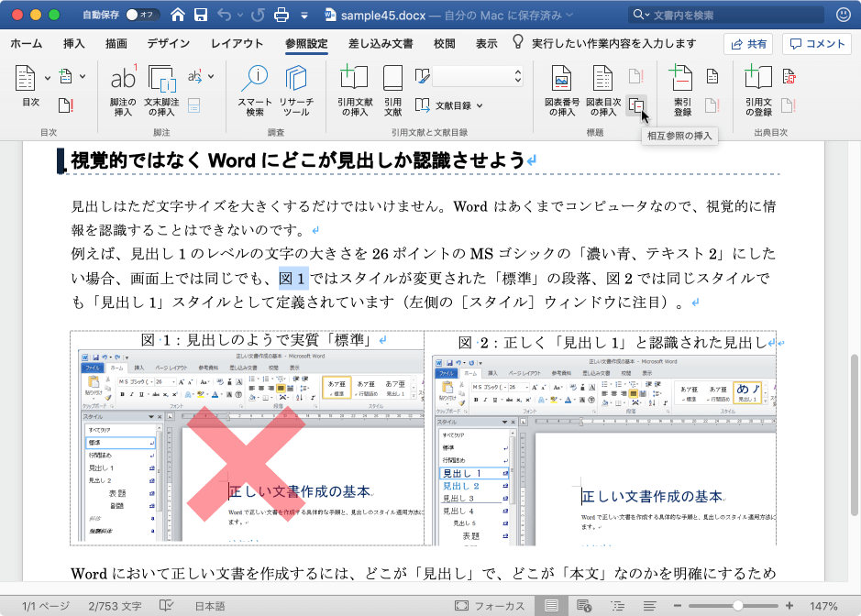Click the spelling check icon in status bar
The image size is (861, 616).
(166, 606)
